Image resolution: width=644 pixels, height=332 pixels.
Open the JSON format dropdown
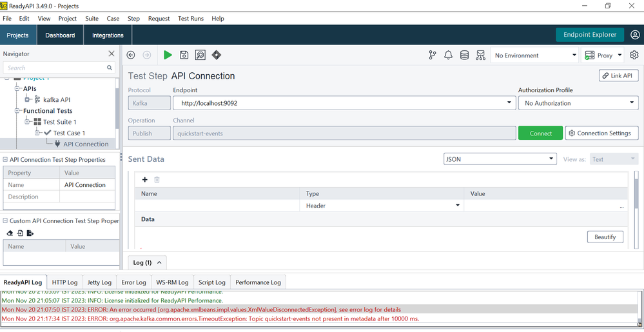500,159
